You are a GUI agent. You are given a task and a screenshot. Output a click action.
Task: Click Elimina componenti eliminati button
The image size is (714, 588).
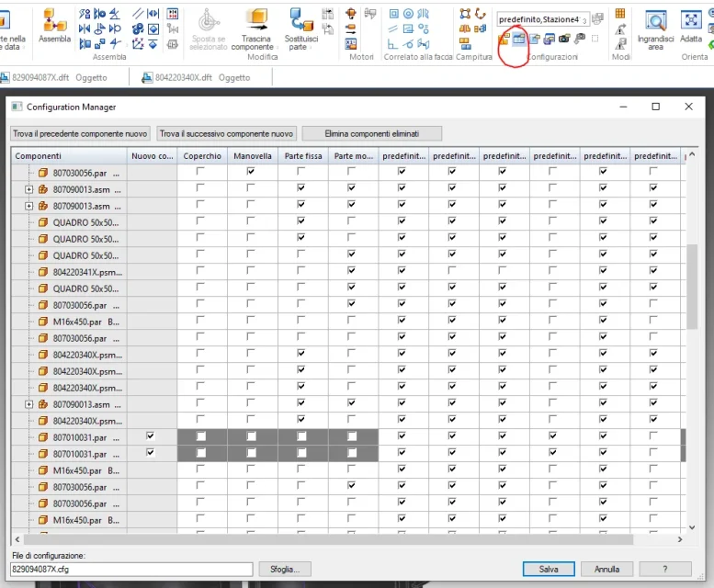(371, 134)
